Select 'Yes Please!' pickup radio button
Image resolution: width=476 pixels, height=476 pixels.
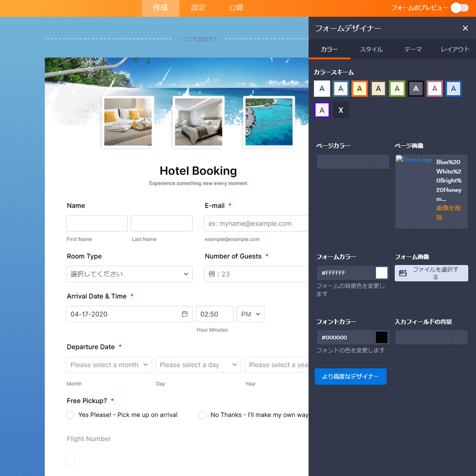[x=70, y=415]
